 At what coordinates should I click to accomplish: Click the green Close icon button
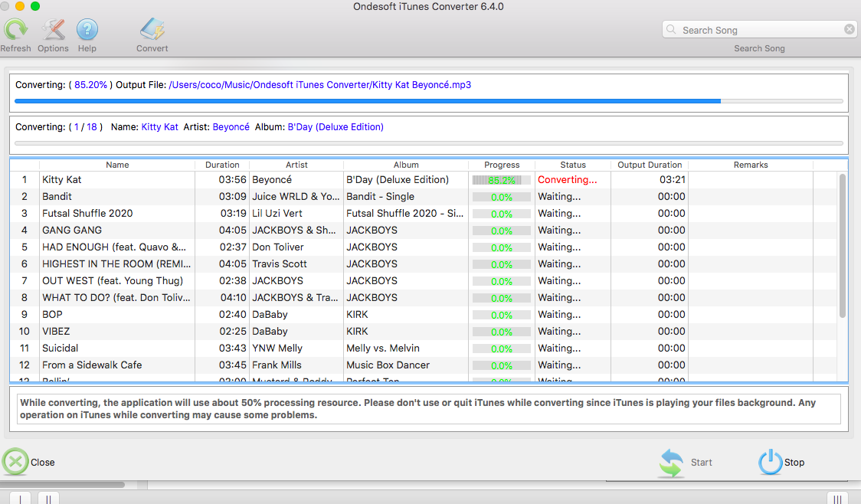(x=15, y=462)
